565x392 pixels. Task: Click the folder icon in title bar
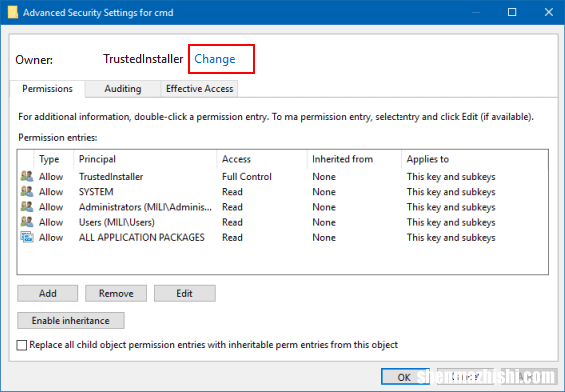pos(13,12)
